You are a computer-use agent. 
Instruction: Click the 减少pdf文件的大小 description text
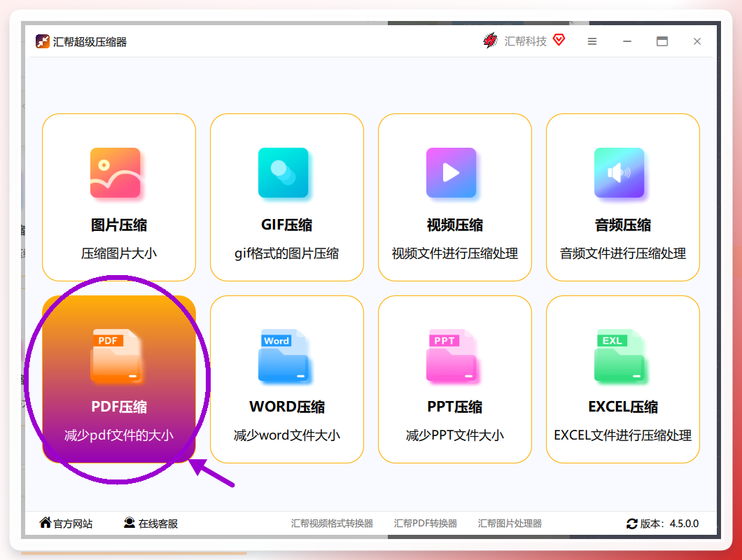click(x=119, y=435)
